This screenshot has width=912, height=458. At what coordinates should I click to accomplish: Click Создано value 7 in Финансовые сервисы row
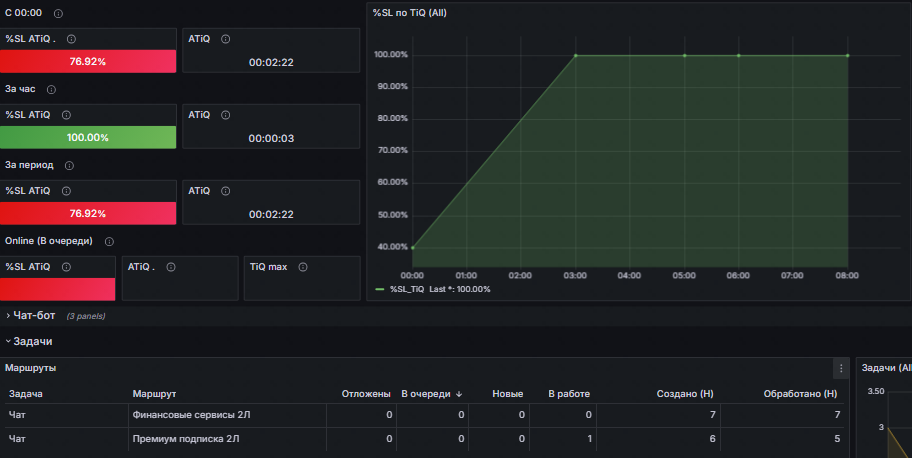(x=712, y=415)
